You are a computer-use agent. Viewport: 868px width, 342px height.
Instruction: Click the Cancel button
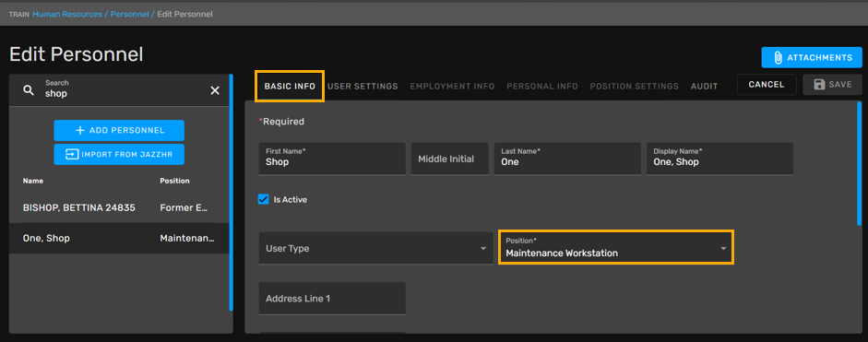pyautogui.click(x=767, y=85)
